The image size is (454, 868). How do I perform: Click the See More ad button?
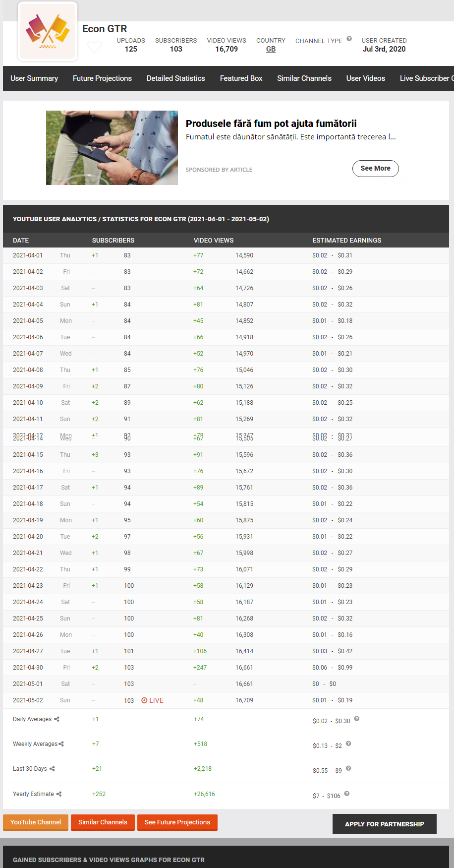click(376, 169)
